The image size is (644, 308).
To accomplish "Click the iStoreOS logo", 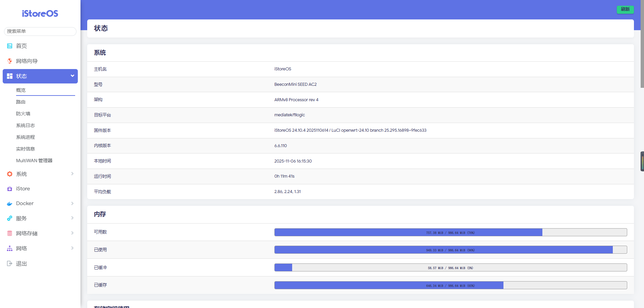I will tap(40, 13).
